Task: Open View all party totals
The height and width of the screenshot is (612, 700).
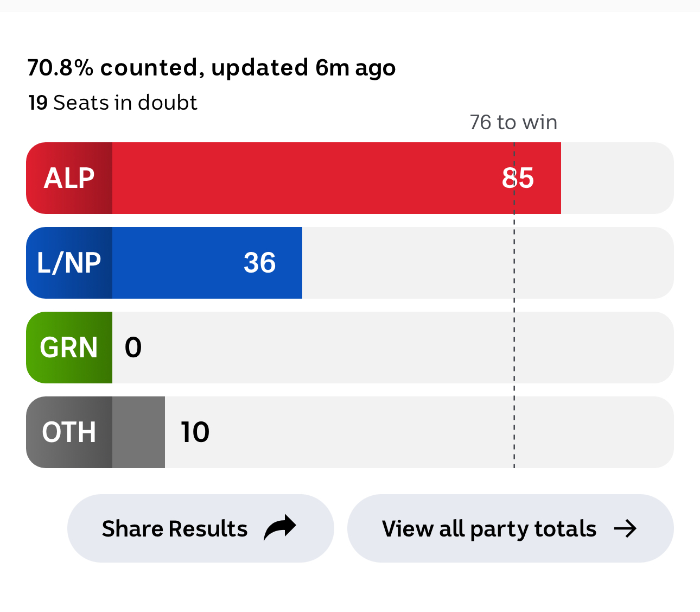Action: [x=510, y=528]
